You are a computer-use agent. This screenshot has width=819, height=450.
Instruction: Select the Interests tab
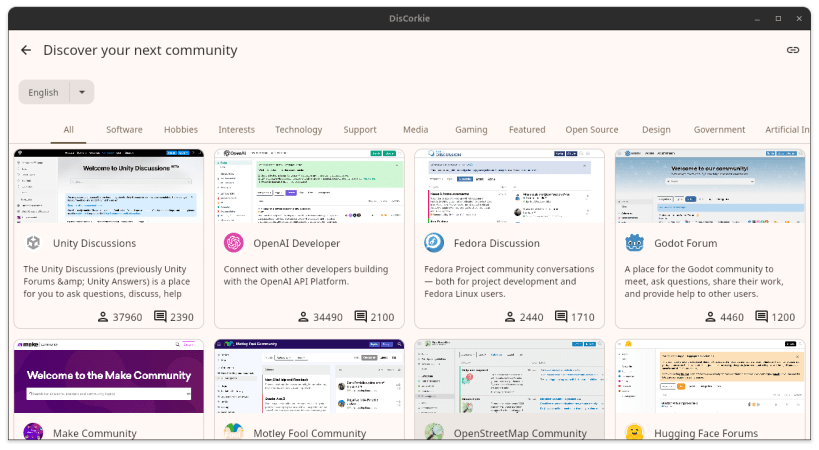tap(237, 129)
